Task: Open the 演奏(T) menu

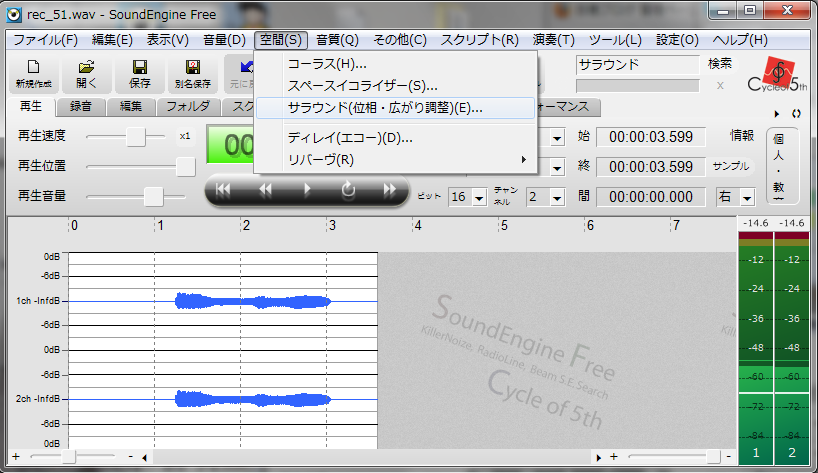Action: click(x=554, y=40)
